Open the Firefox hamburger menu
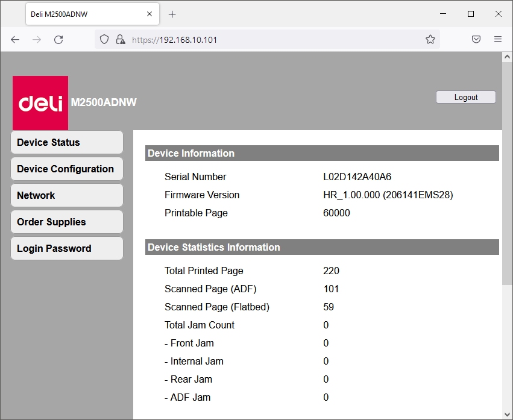513x420 pixels. [498, 40]
